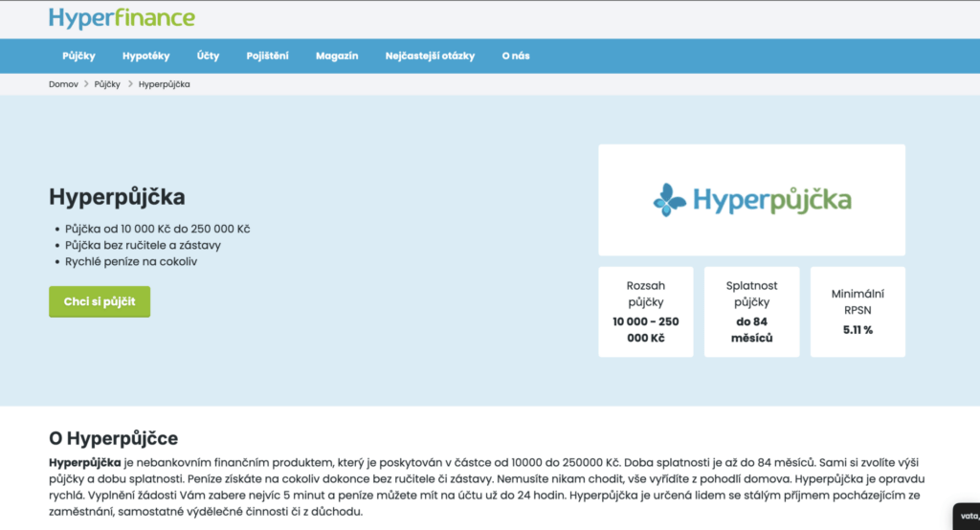This screenshot has width=980, height=530.
Task: Select Pojištění in navigation bar
Action: tap(268, 56)
